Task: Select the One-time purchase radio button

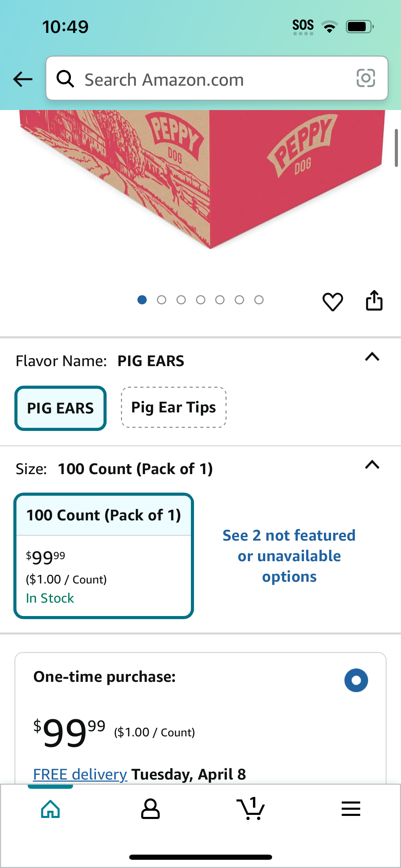Action: click(356, 680)
